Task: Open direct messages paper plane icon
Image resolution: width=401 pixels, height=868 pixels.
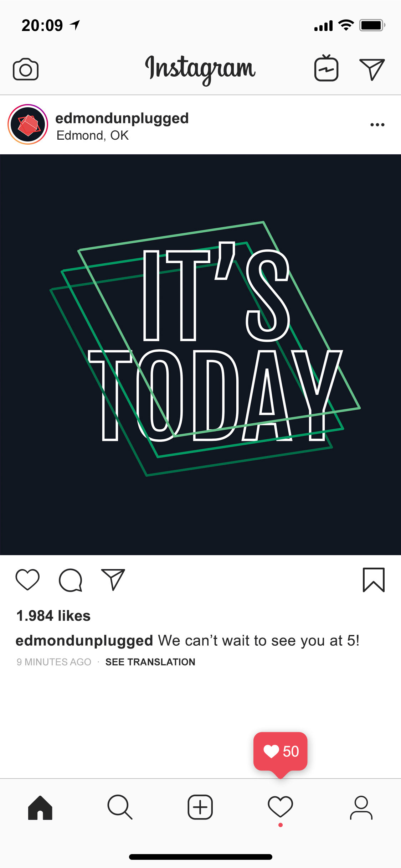Action: [372, 69]
